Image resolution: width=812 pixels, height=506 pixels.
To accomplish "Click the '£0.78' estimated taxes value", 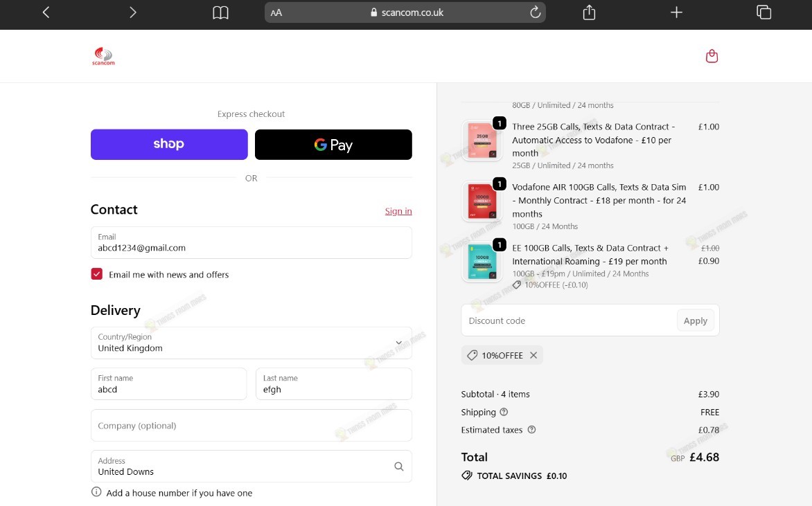I will [709, 430].
